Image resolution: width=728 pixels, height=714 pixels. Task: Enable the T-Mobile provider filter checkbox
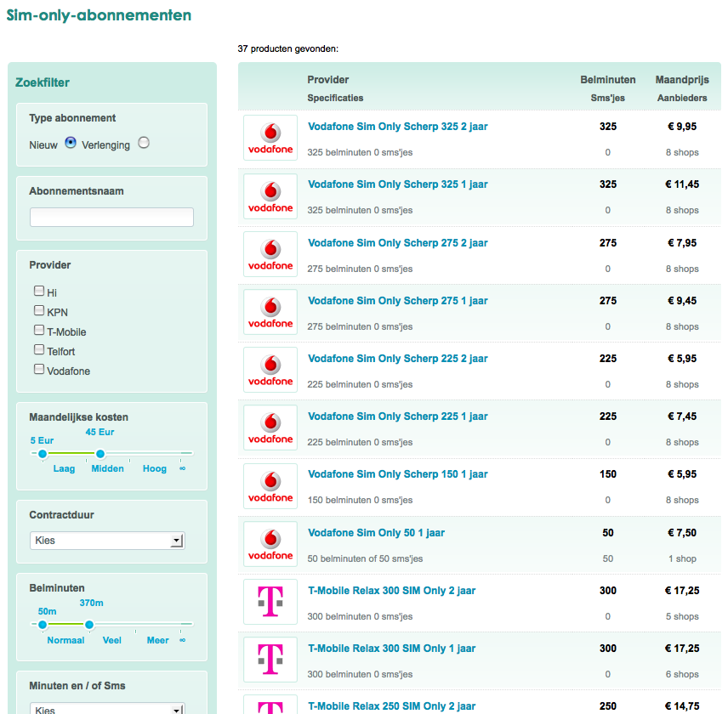pos(39,331)
